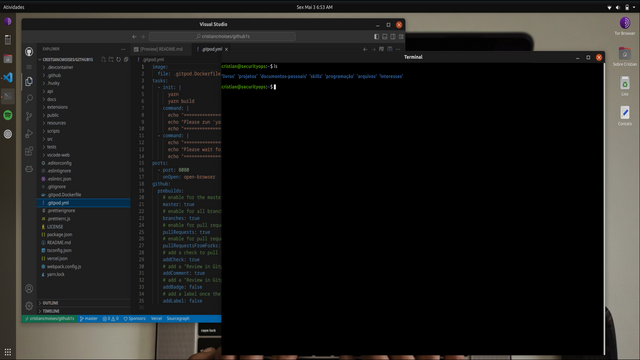This screenshot has width=640, height=360.
Task: Open the Extensions view
Action: pos(29,151)
